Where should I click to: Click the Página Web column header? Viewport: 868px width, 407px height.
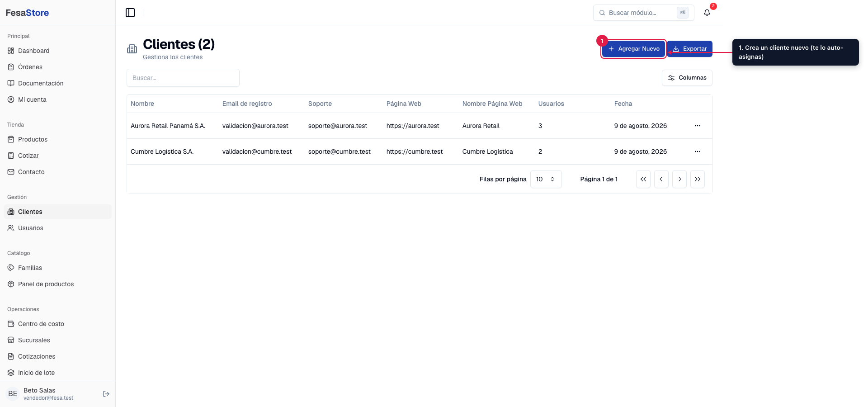pyautogui.click(x=404, y=104)
